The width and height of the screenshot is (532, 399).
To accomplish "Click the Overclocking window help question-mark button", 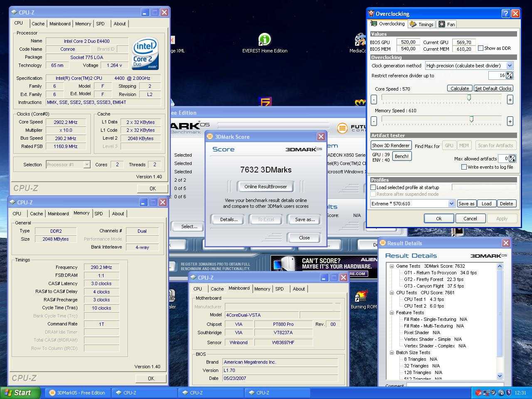I will pos(505,14).
